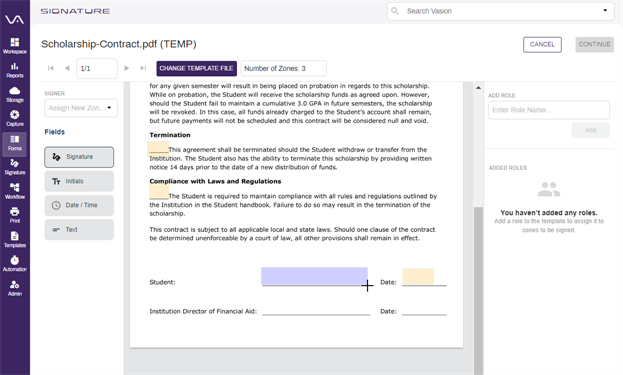Click Compliance with Laws and Regulations heading
Viewport: 623px width, 375px height.
click(215, 182)
